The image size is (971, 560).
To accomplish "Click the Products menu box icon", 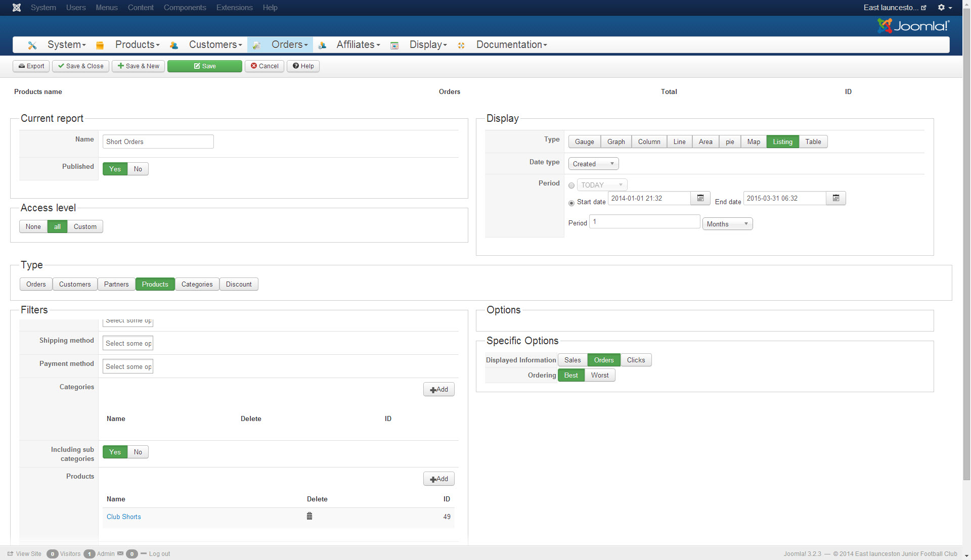I will tap(100, 45).
